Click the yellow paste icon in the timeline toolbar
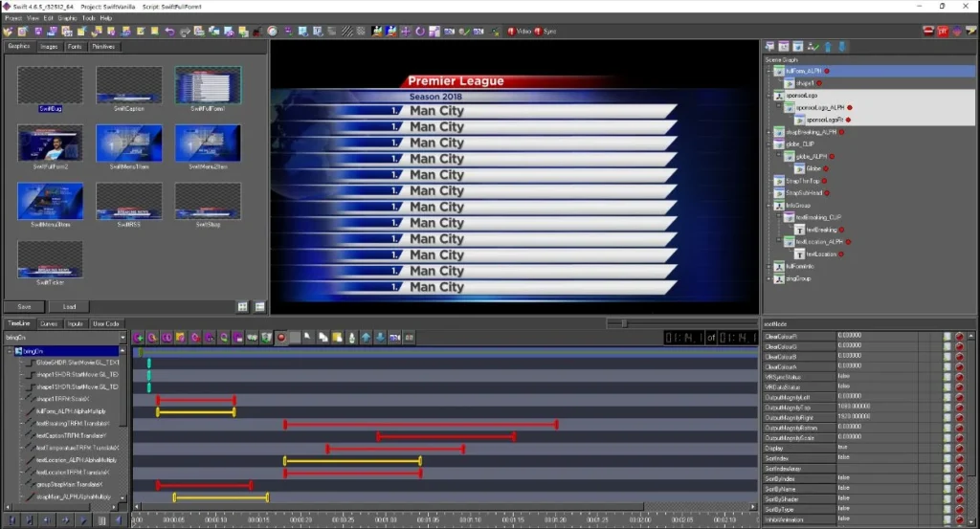This screenshot has height=529, width=980. tap(338, 338)
